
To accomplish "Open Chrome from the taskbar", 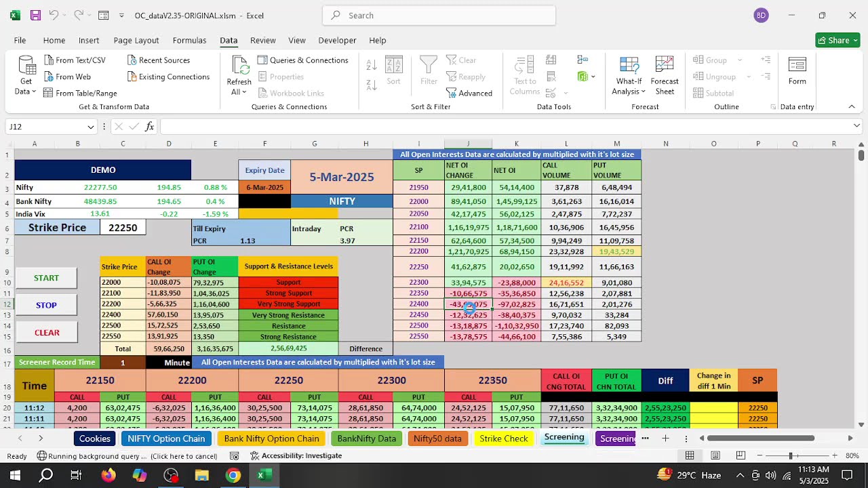I will [233, 475].
